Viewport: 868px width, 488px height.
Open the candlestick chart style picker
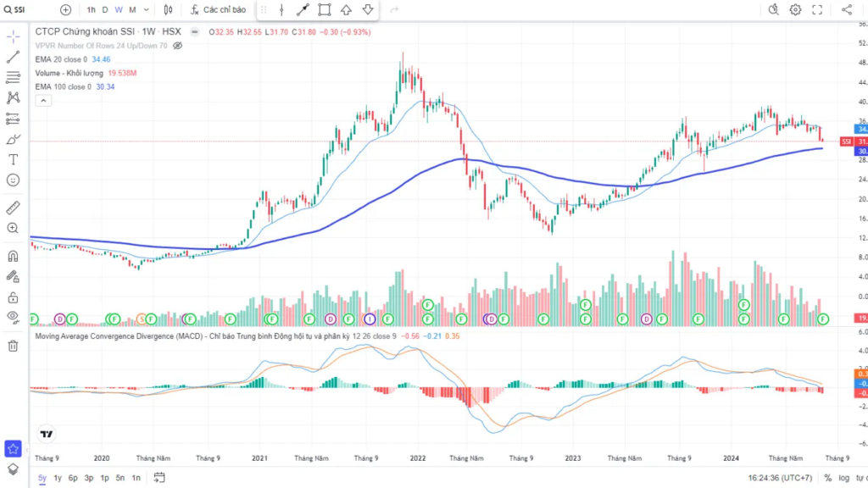(x=168, y=10)
